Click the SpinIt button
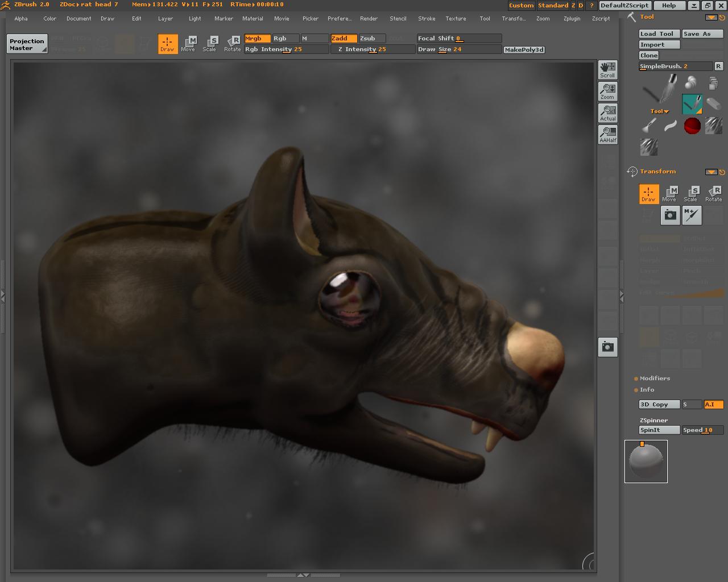728x582 pixels. tap(659, 430)
